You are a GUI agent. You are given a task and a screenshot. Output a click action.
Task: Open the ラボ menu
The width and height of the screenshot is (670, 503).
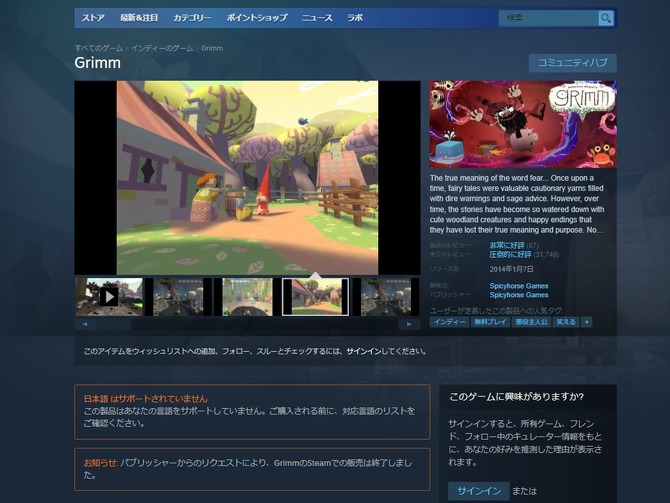[355, 18]
